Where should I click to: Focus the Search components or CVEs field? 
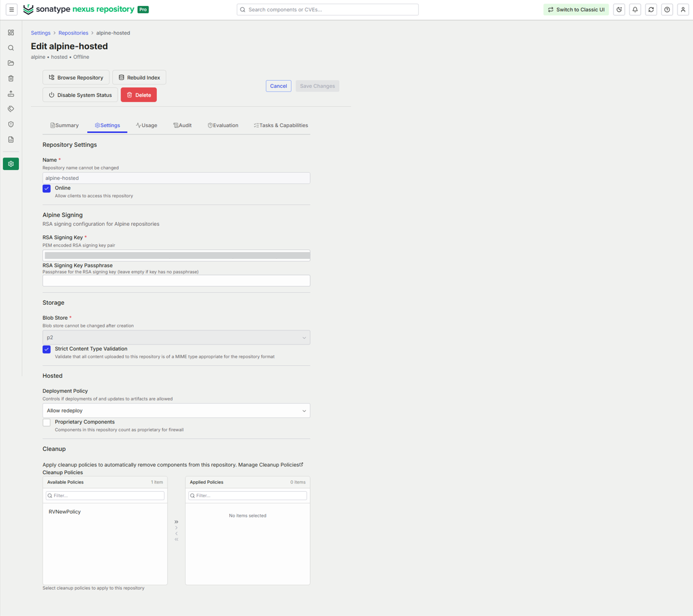pyautogui.click(x=327, y=10)
